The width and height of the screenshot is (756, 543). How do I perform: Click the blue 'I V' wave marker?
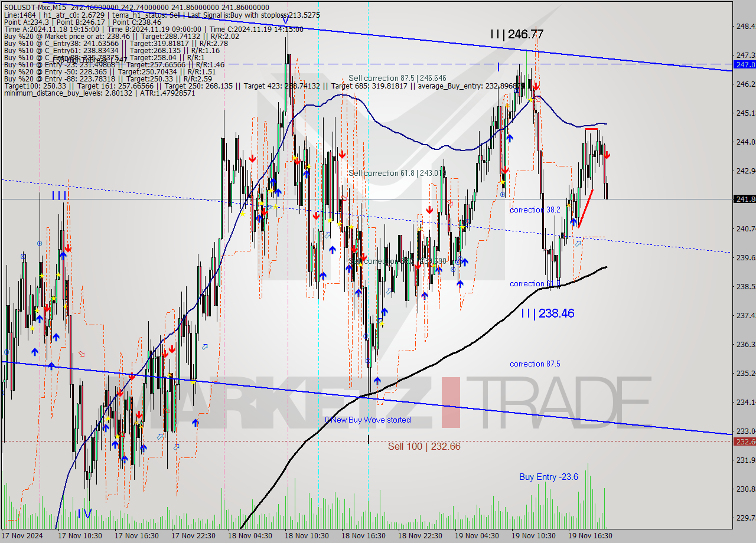[84, 514]
